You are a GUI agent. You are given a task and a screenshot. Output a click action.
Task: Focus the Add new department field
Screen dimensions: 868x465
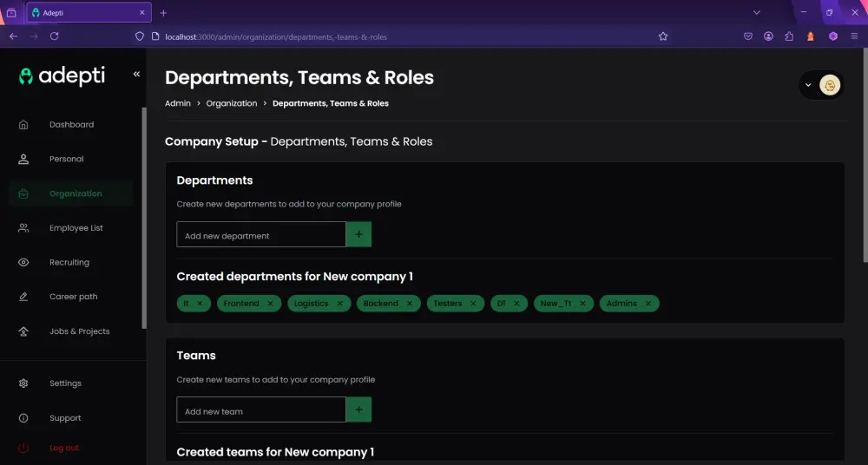pyautogui.click(x=261, y=235)
